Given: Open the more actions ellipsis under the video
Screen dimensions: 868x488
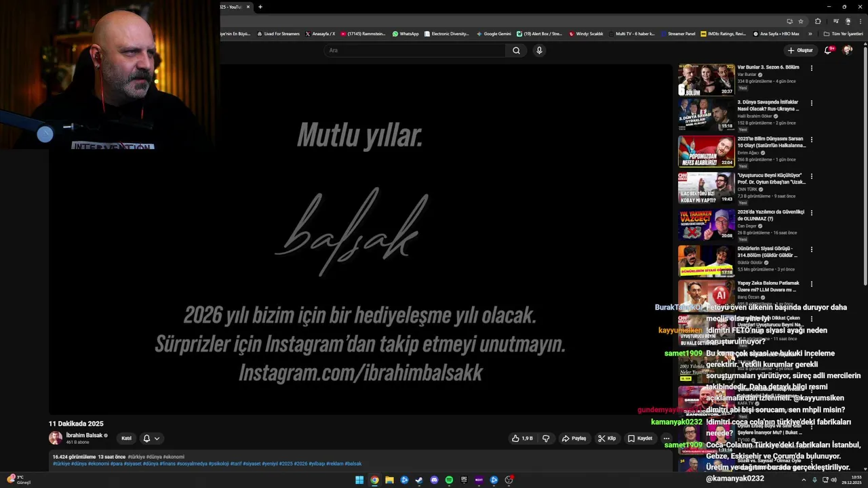Looking at the screenshot, I should (x=666, y=439).
